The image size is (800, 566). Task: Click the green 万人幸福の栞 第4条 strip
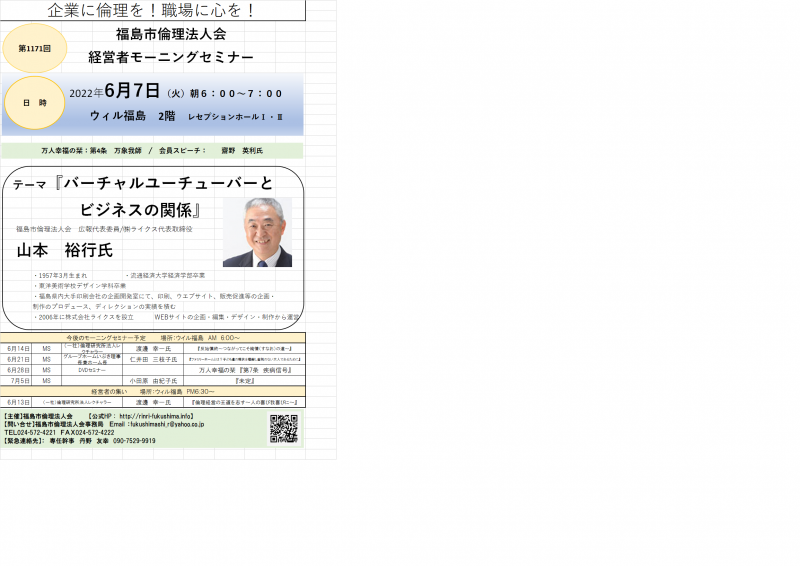[152, 150]
